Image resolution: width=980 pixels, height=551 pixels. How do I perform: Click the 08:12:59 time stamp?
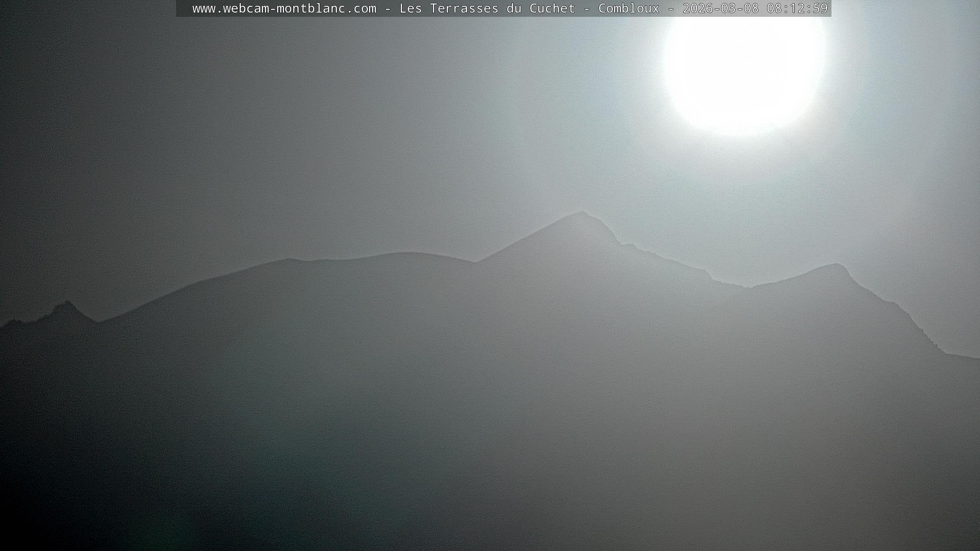point(797,8)
